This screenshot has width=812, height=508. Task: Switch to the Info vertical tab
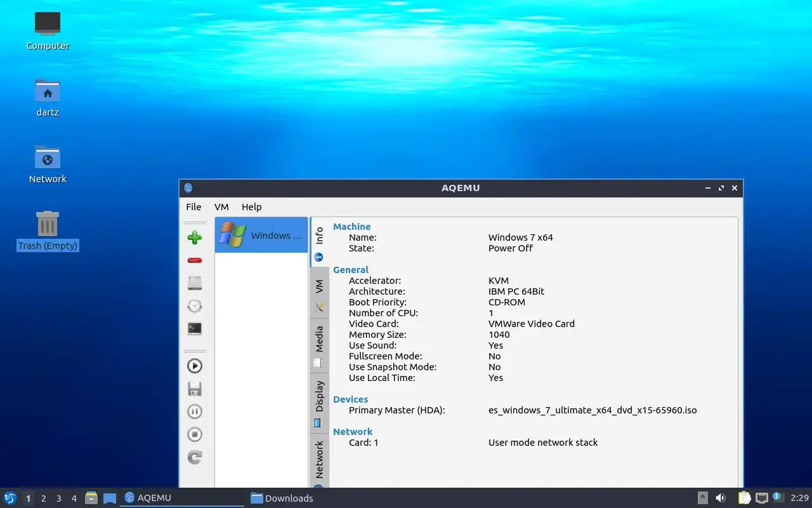(x=319, y=243)
